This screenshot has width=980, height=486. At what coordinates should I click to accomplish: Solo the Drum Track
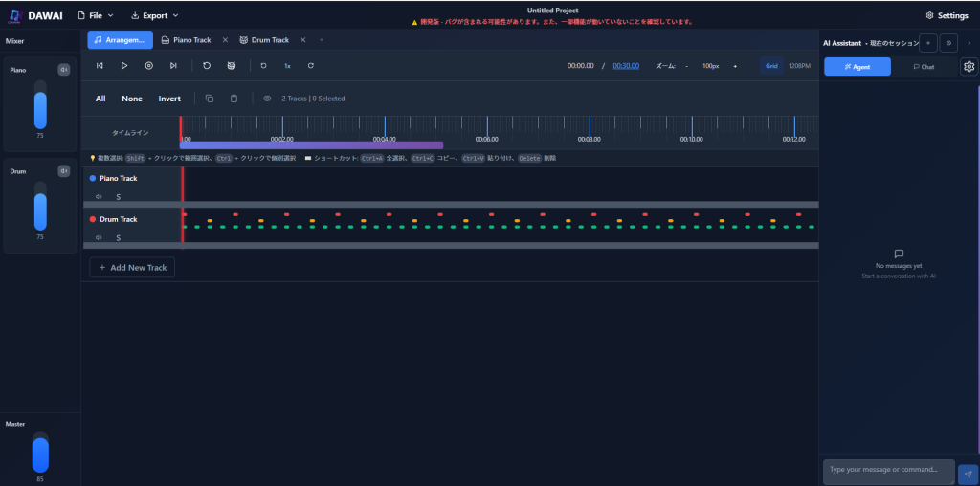[x=118, y=237]
